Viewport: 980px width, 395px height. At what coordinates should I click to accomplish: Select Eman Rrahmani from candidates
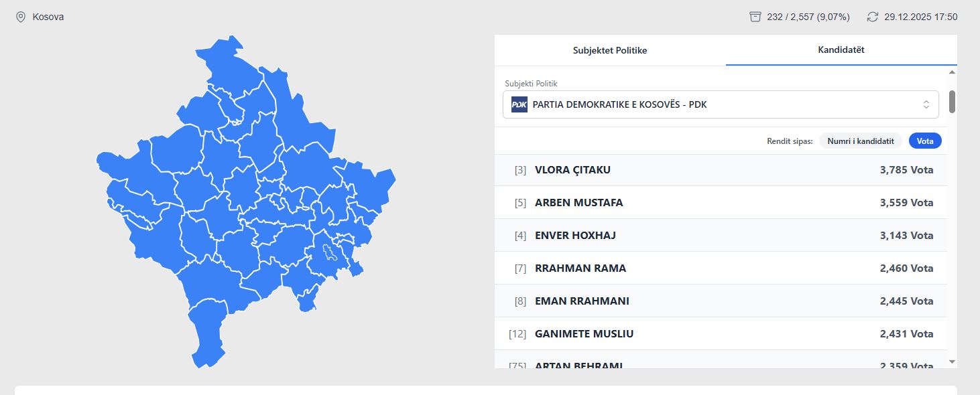pos(721,301)
